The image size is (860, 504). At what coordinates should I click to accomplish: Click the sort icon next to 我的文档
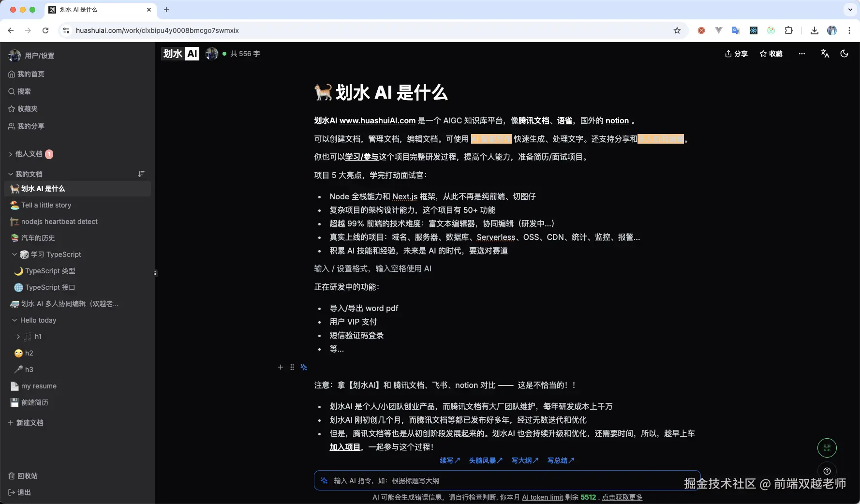click(x=141, y=174)
